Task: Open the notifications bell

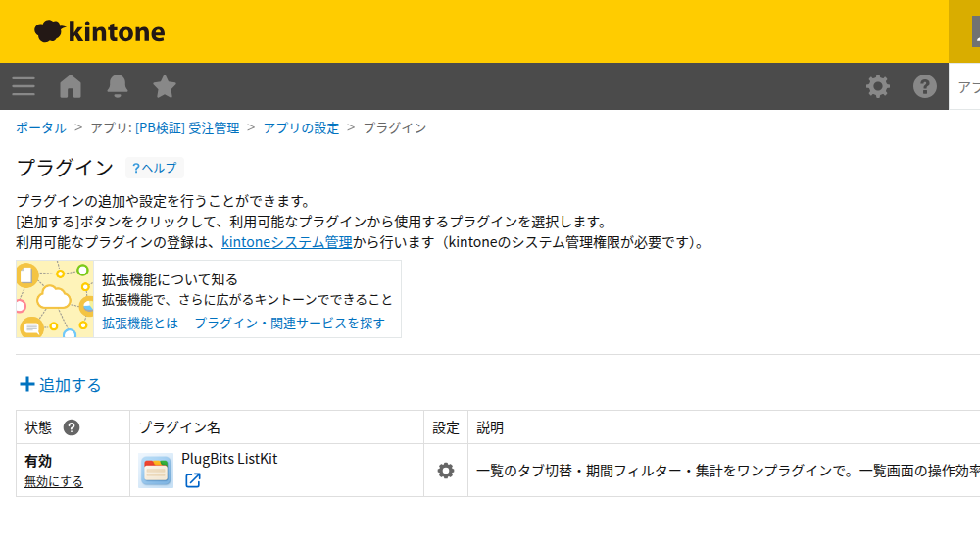Action: coord(118,86)
